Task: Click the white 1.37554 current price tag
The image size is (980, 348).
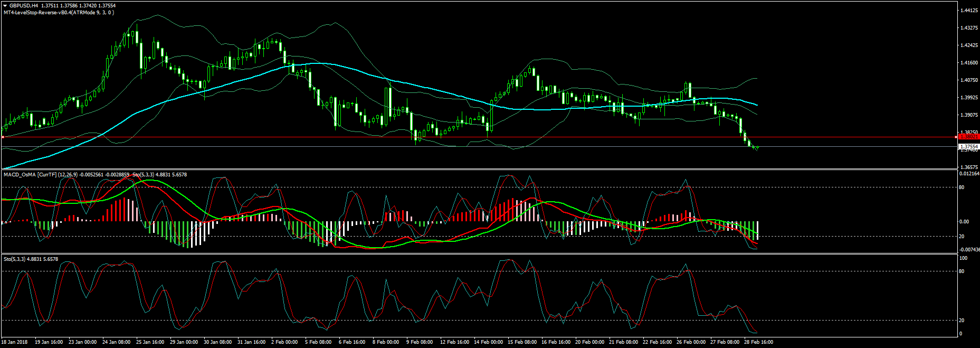Action: click(x=969, y=146)
